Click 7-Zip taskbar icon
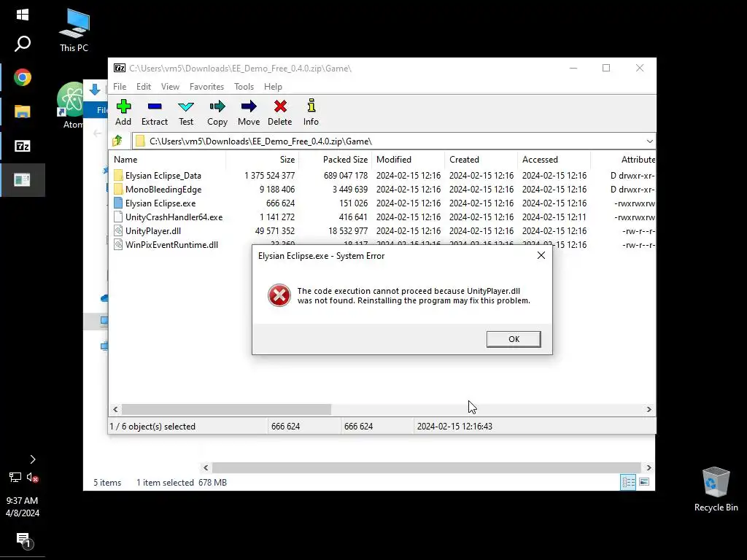 23,146
